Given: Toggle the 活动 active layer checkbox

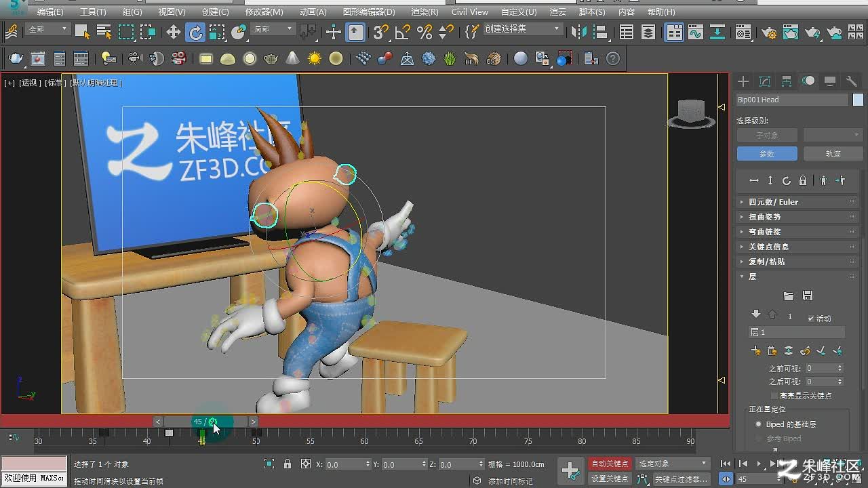Looking at the screenshot, I should [811, 319].
